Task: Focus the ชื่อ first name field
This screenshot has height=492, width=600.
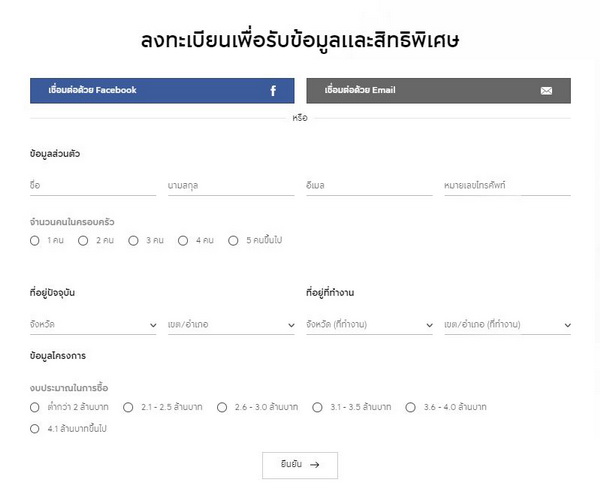Action: [x=93, y=185]
